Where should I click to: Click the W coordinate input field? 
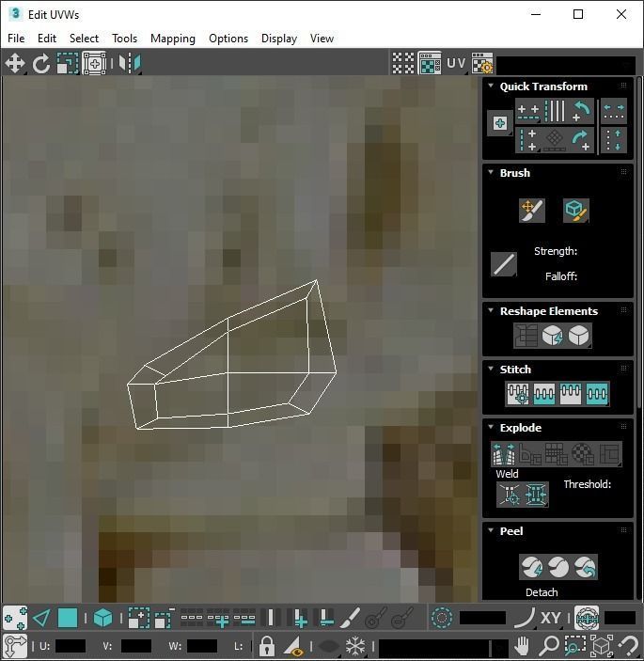point(202,646)
